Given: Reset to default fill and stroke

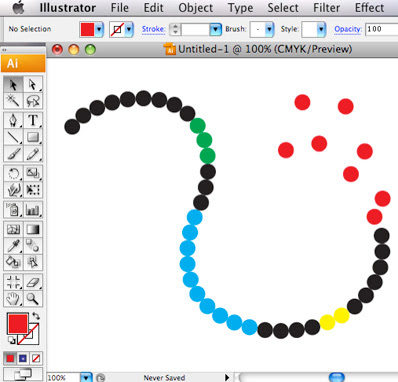Looking at the screenshot, I should (x=11, y=341).
